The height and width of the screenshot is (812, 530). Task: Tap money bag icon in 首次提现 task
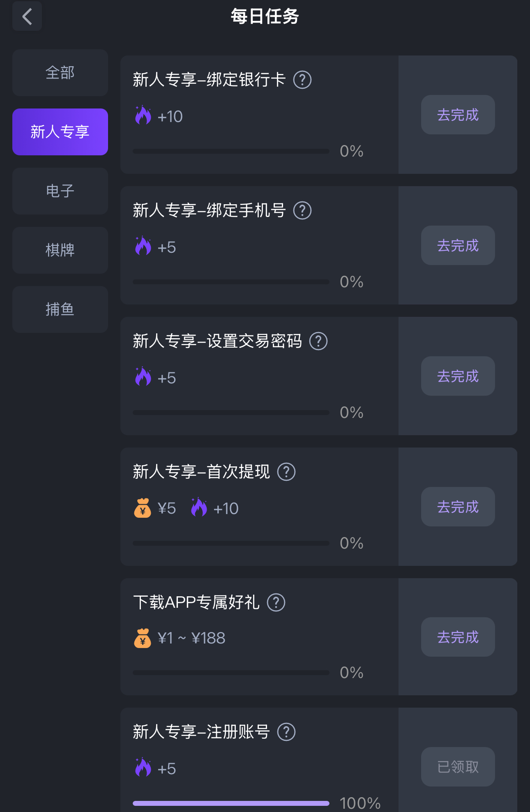click(x=143, y=508)
